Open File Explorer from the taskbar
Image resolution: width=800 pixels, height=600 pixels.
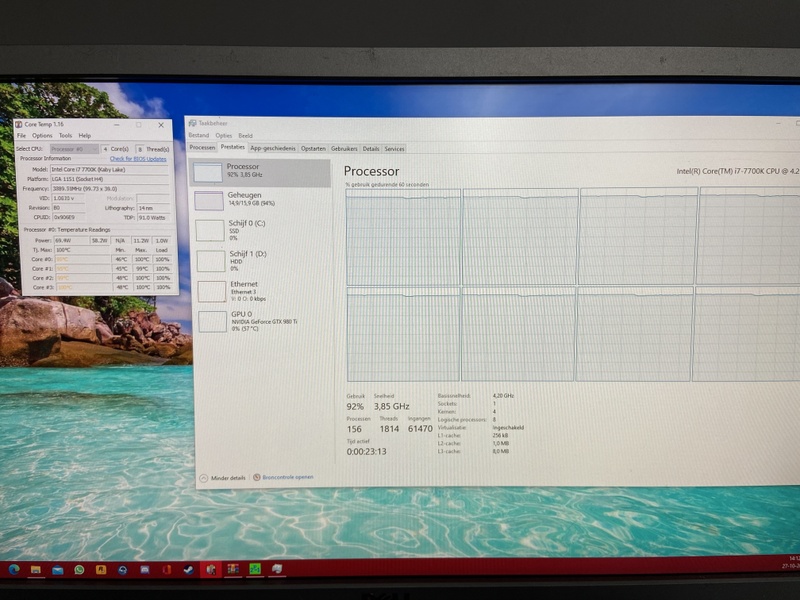36,569
